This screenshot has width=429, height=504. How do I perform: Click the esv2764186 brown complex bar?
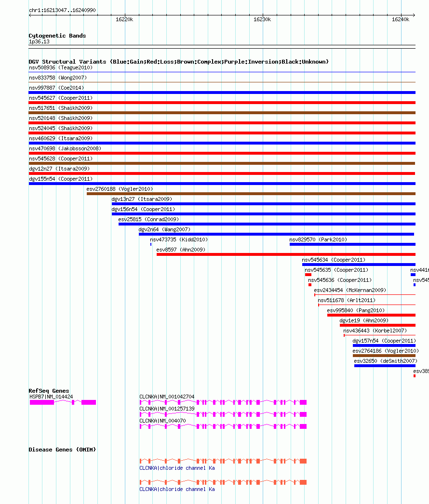pos(384,356)
